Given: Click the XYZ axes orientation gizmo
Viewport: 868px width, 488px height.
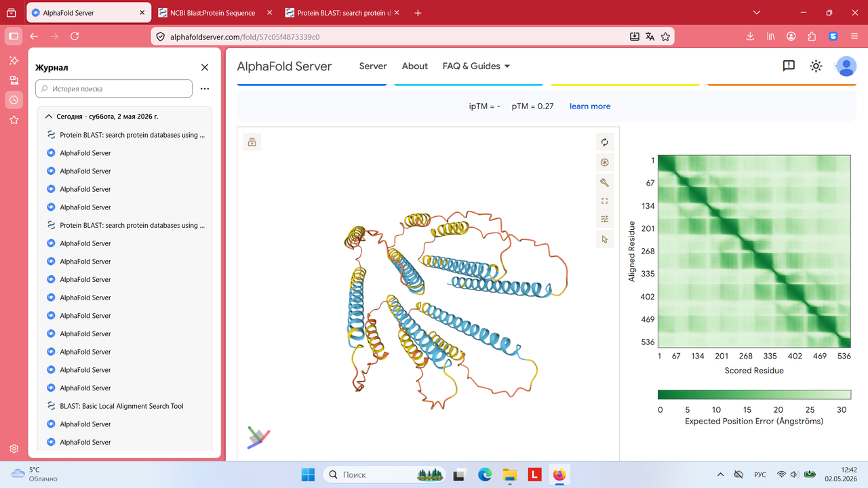Looking at the screenshot, I should 258,437.
